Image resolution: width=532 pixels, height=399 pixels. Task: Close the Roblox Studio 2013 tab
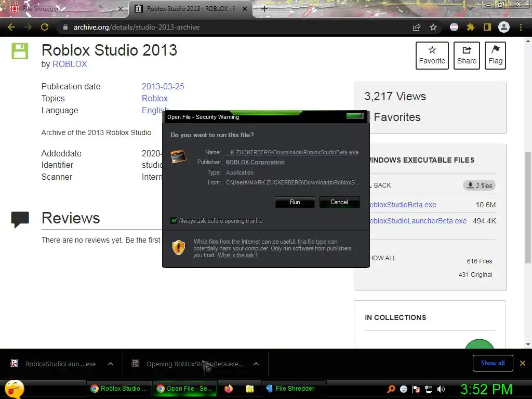[245, 9]
